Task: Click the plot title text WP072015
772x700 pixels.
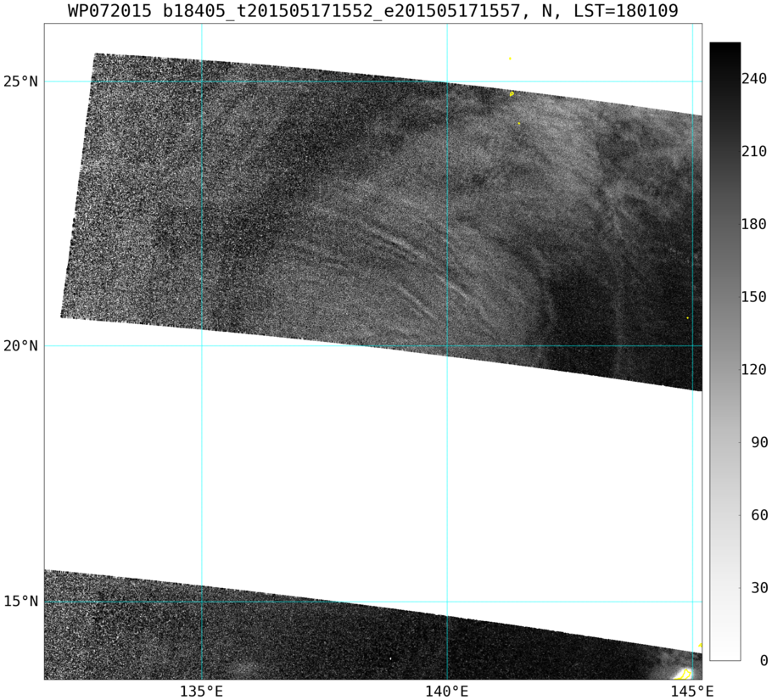Action: tap(109, 10)
